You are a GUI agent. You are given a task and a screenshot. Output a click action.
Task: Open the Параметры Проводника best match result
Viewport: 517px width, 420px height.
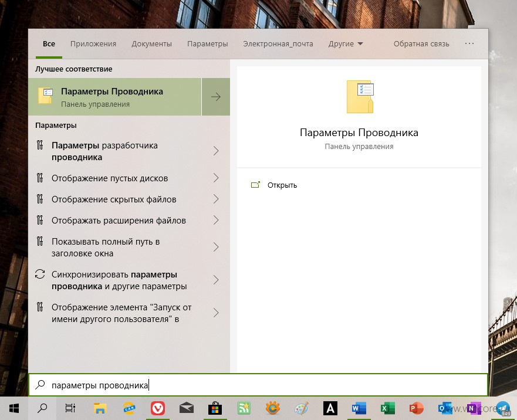point(115,97)
